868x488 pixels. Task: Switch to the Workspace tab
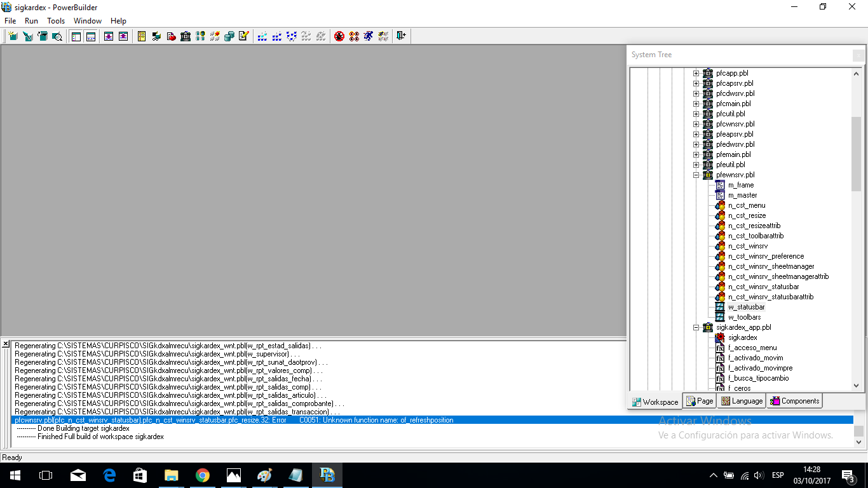pos(654,402)
